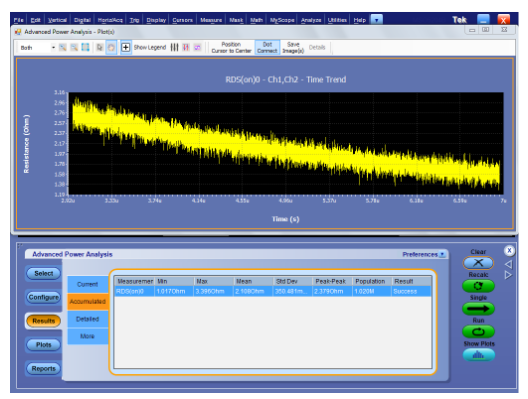
Task: Click the Result column header
Action: (411, 281)
